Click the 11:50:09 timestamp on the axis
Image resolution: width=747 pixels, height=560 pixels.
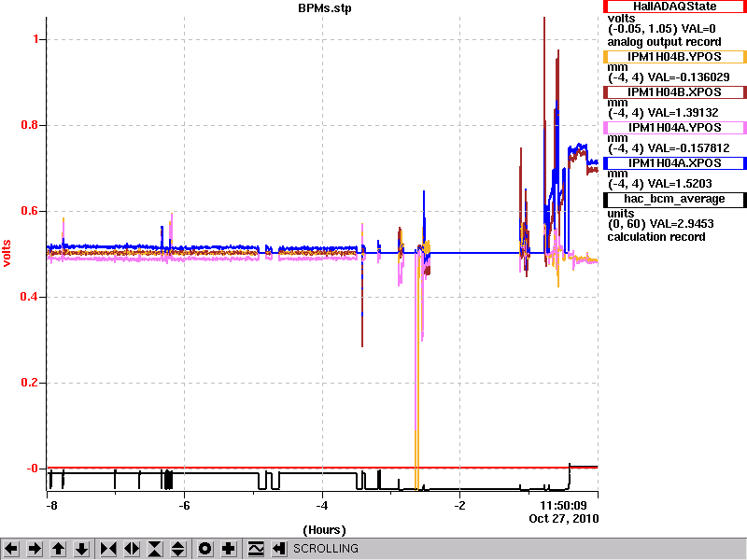click(x=563, y=505)
